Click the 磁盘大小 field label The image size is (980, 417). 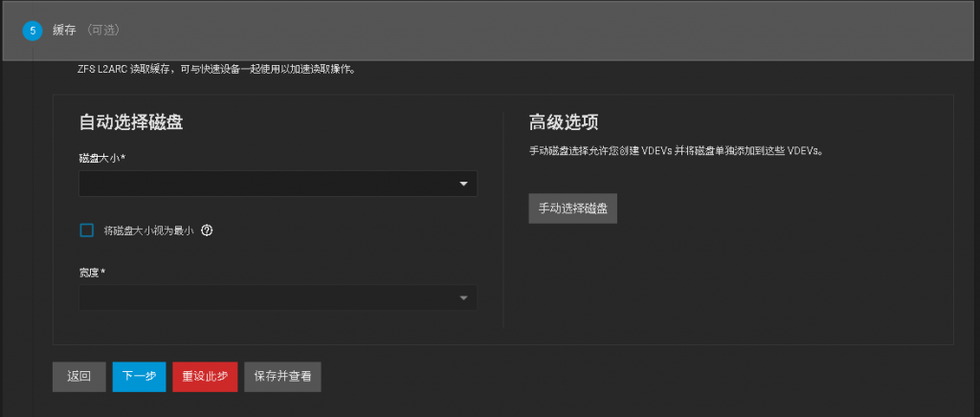101,157
